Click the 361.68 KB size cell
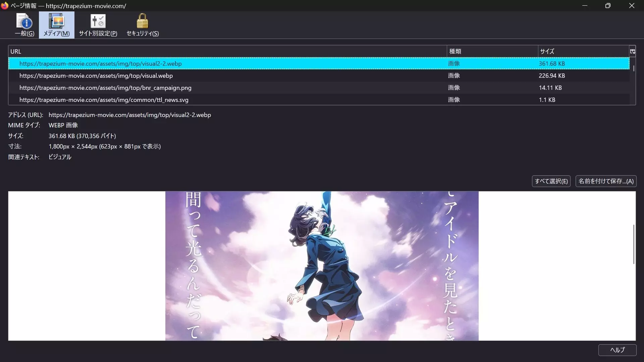The image size is (644, 362). point(552,63)
